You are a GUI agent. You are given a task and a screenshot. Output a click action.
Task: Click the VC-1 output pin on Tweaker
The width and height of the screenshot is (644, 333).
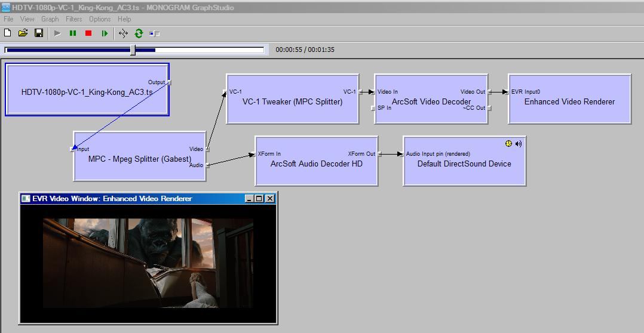point(360,92)
